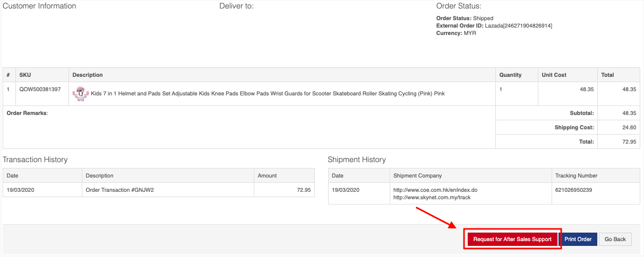Image resolution: width=644 pixels, height=257 pixels.
Task: Open the skynet.com.my tracking link
Action: (x=432, y=197)
